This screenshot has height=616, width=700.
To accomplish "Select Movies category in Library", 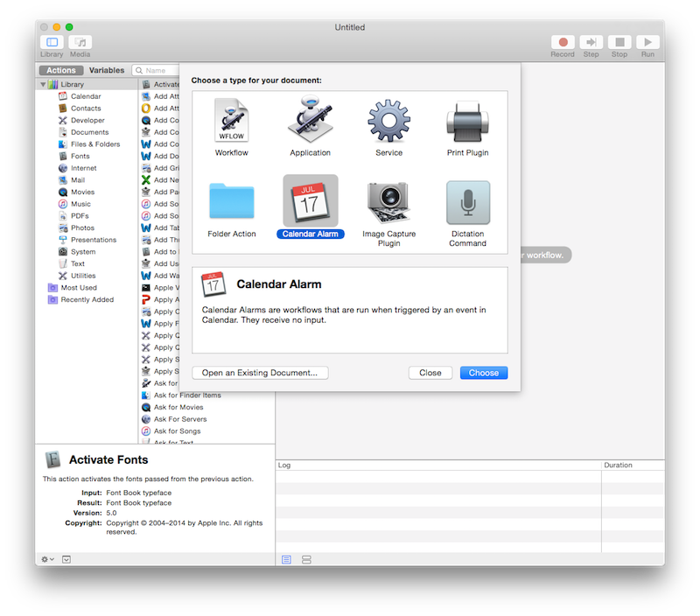I will point(82,192).
